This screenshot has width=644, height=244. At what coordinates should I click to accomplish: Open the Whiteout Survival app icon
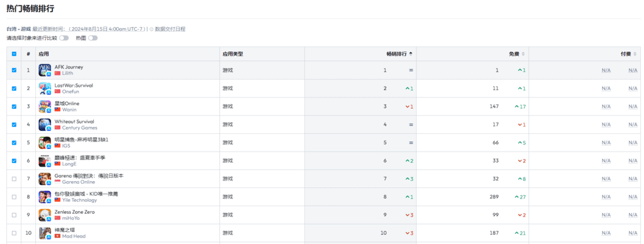click(45, 125)
